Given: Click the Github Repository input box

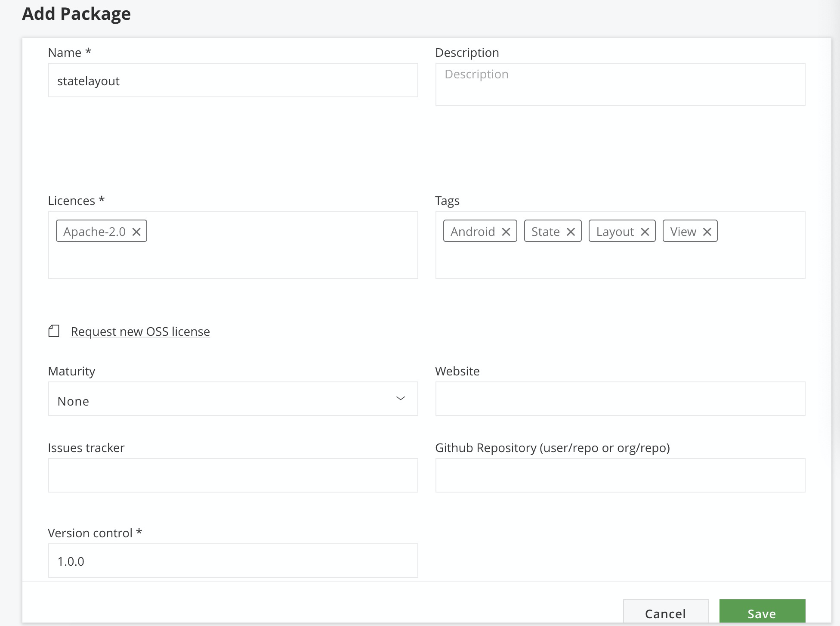Looking at the screenshot, I should point(620,475).
